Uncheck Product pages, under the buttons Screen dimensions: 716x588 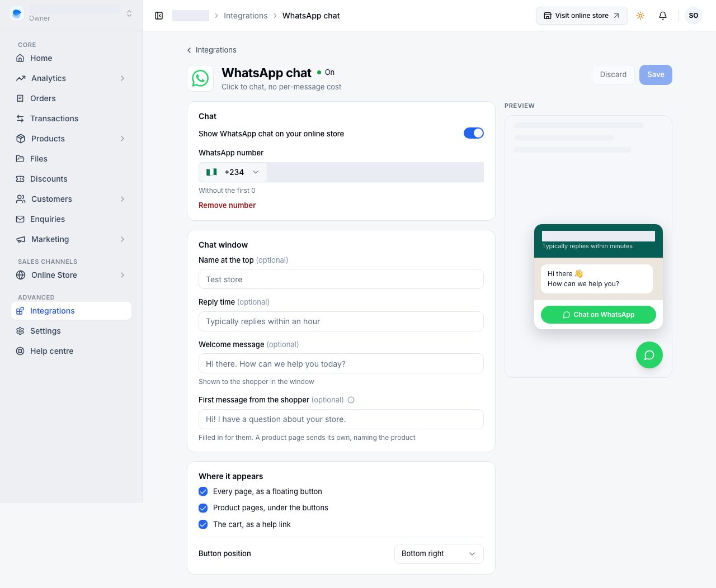click(x=203, y=508)
